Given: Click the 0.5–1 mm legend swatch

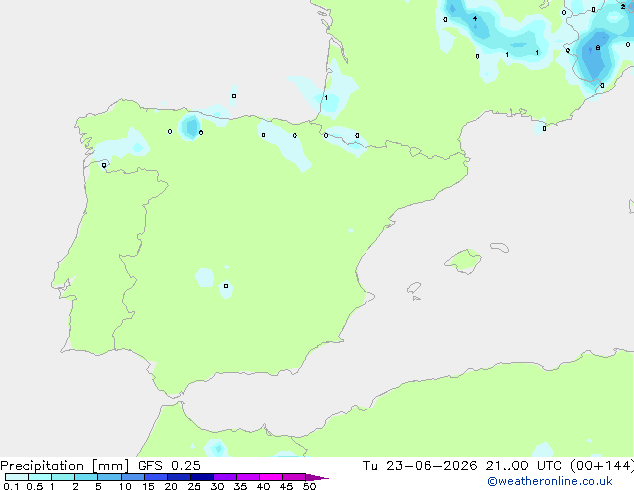Looking at the screenshot, I should tap(40, 477).
